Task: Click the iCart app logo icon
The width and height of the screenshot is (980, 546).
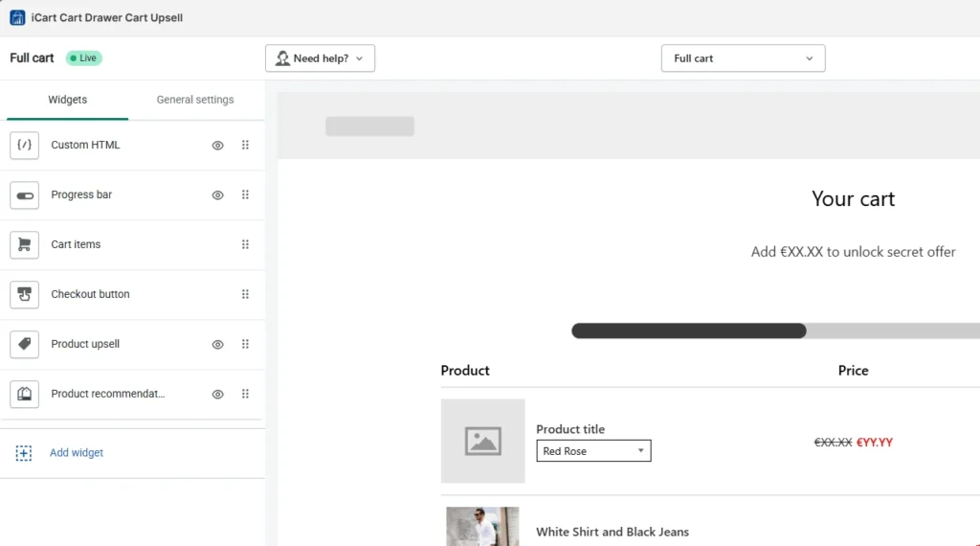Action: (x=17, y=17)
